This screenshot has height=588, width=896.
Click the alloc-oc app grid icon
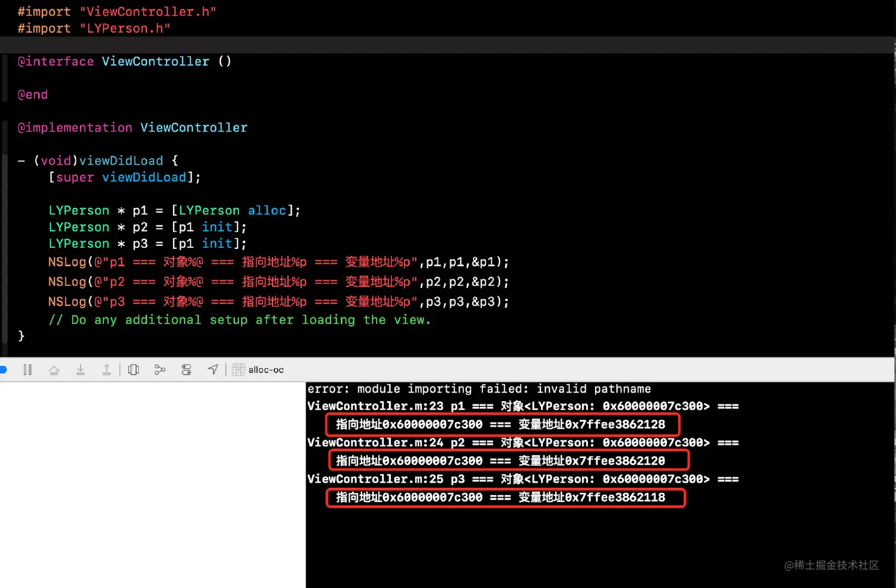coord(238,370)
